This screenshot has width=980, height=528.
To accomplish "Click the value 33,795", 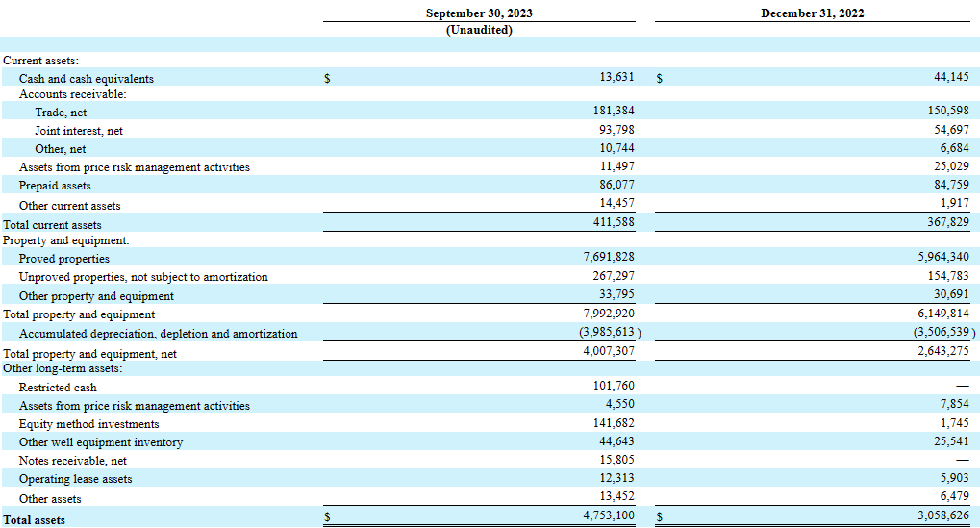I will tap(616, 294).
